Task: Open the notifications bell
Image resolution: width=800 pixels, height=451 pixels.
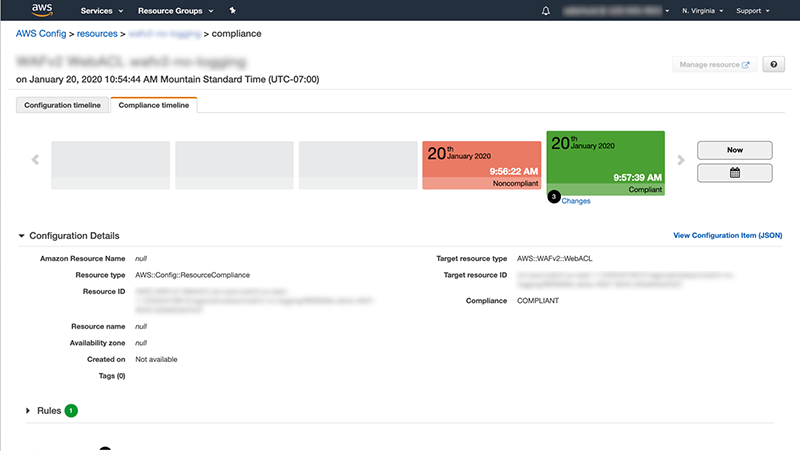Action: (545, 11)
